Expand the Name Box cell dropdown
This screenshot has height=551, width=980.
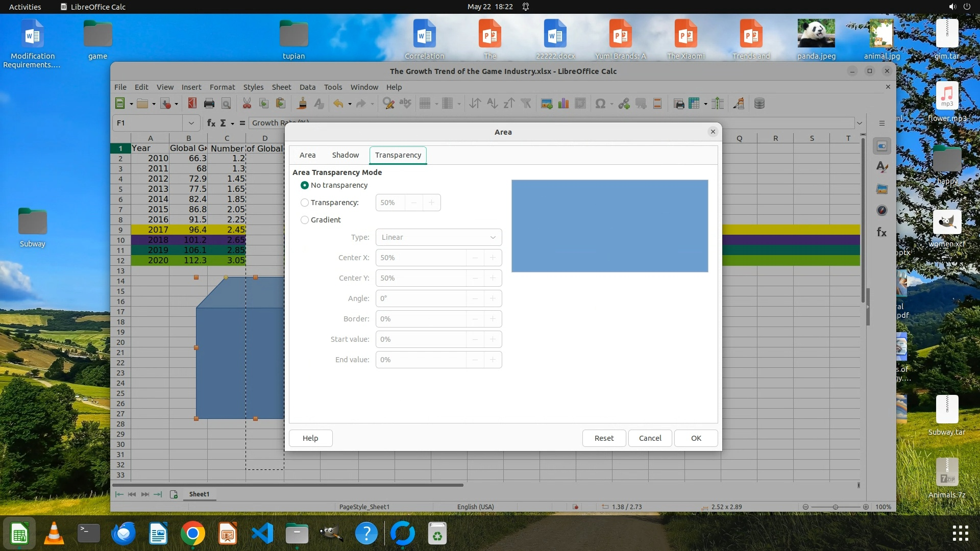(191, 123)
